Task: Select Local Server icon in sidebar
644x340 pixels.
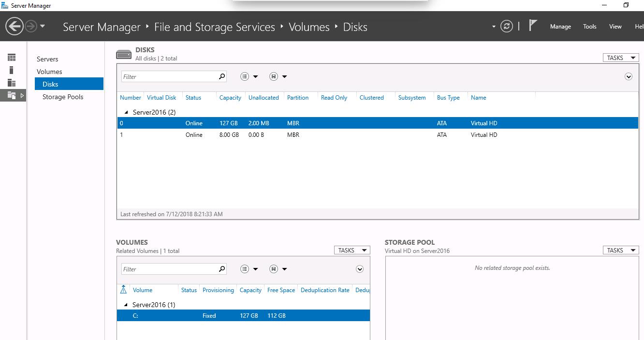Action: tap(12, 70)
